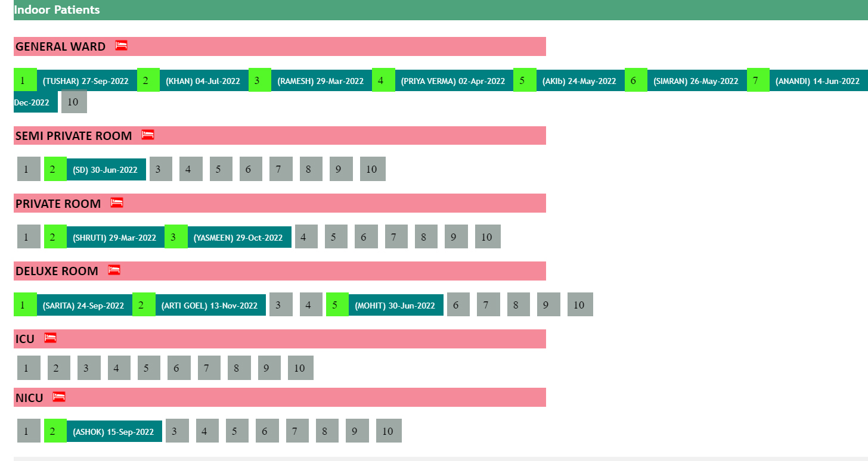Click the bed icon beside PRIVATE ROOM

click(117, 203)
